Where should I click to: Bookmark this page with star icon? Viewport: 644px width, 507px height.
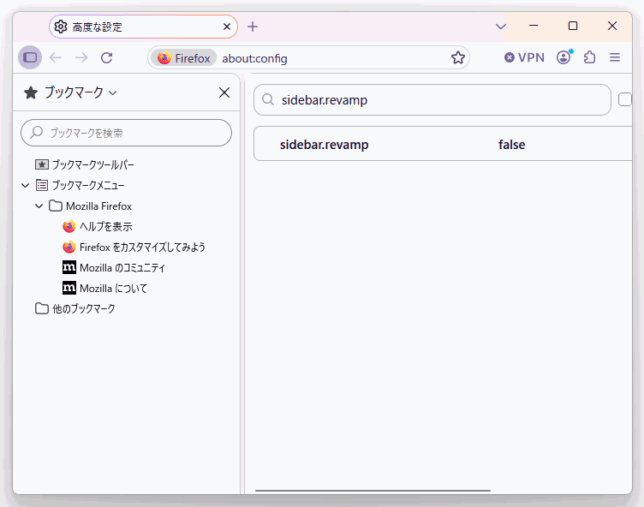pos(458,58)
